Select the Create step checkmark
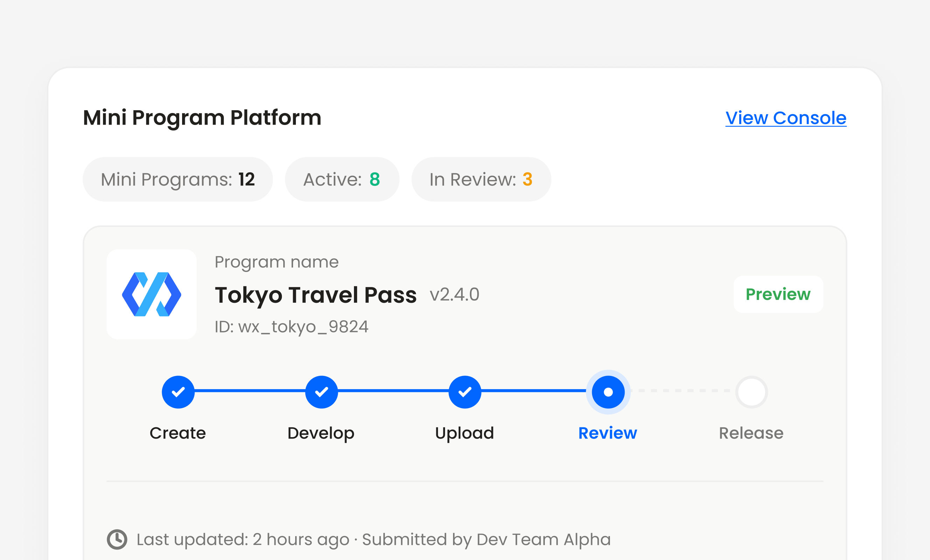The image size is (930, 560). point(178,392)
